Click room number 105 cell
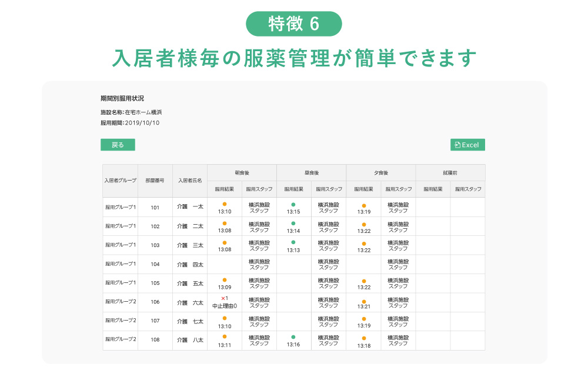This screenshot has width=588, height=380. 155,283
